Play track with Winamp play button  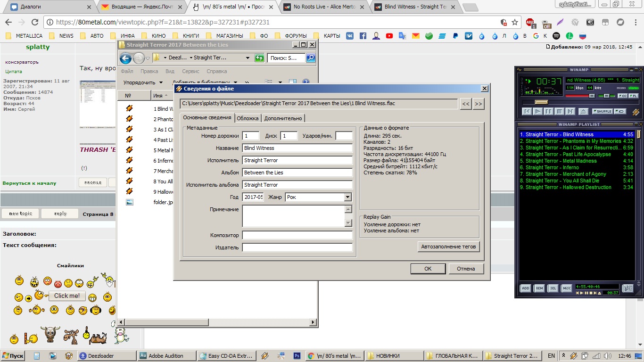[538, 111]
